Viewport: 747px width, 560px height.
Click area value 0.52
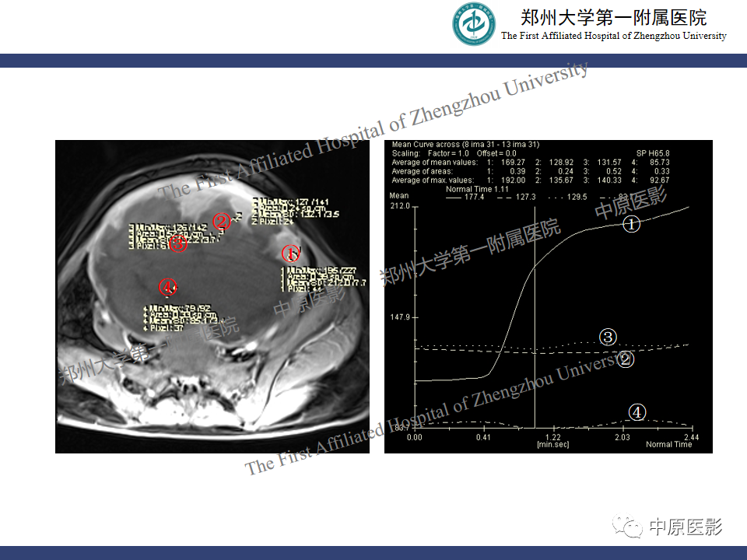click(x=614, y=171)
